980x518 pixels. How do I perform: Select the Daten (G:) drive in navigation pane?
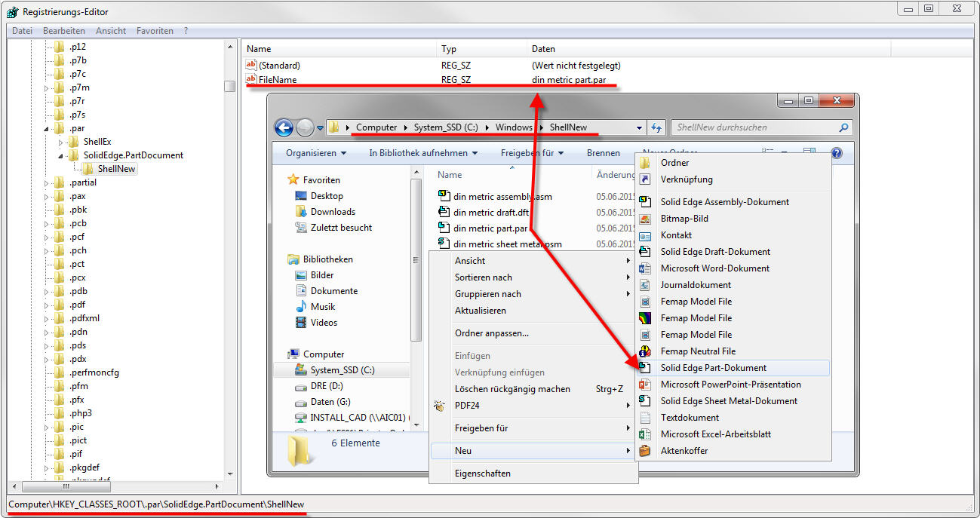tap(330, 402)
